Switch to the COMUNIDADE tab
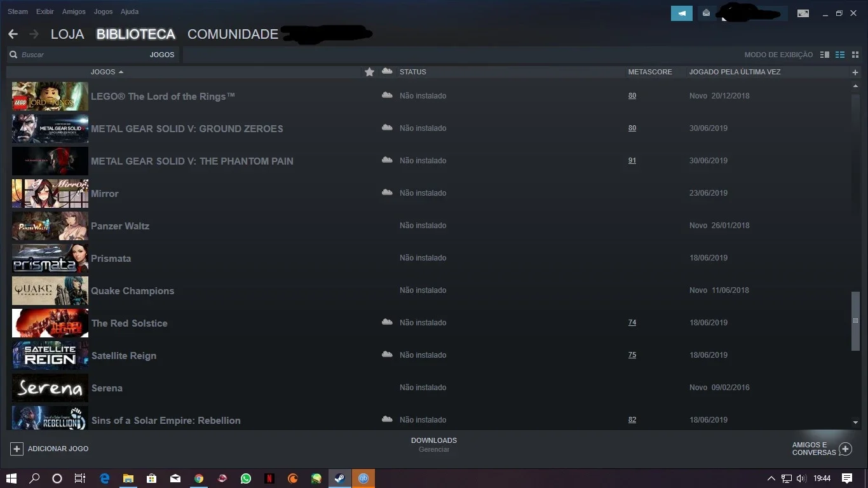The width and height of the screenshot is (868, 488). point(233,34)
